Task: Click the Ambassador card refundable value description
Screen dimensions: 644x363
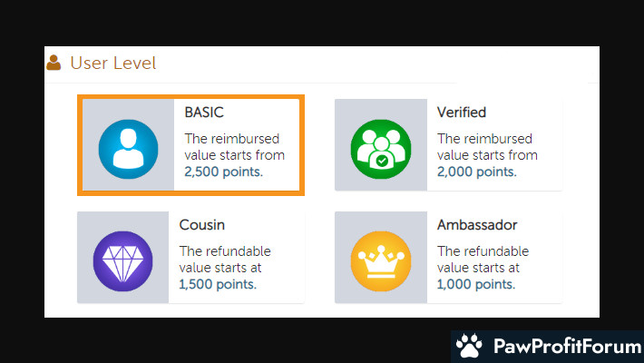Action: coord(483,260)
